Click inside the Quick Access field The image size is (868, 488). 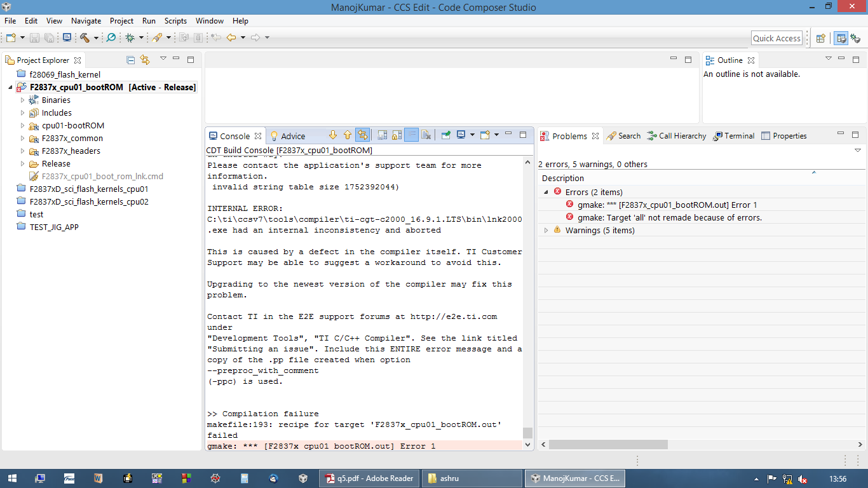[776, 37]
